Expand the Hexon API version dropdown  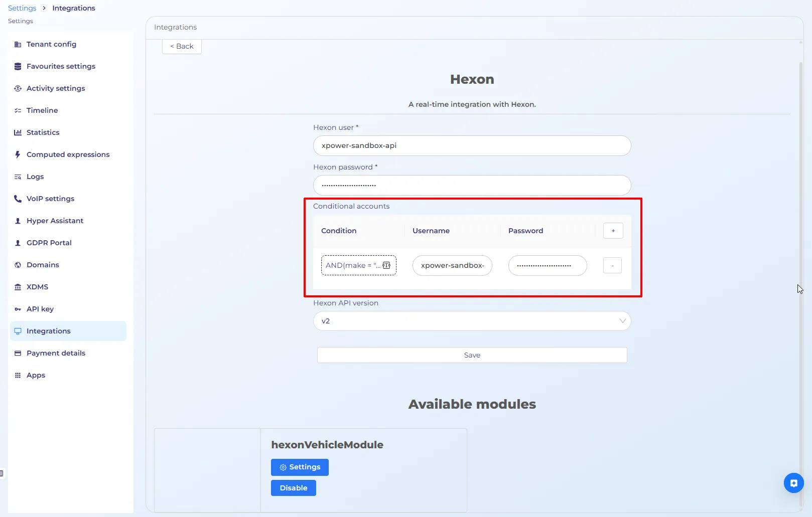(472, 321)
